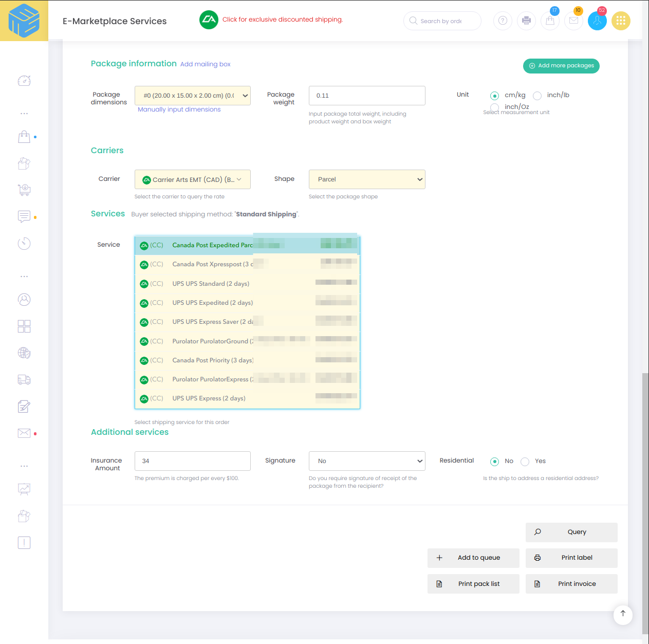
Task: Click the blue user profile avatar
Action: (x=597, y=21)
